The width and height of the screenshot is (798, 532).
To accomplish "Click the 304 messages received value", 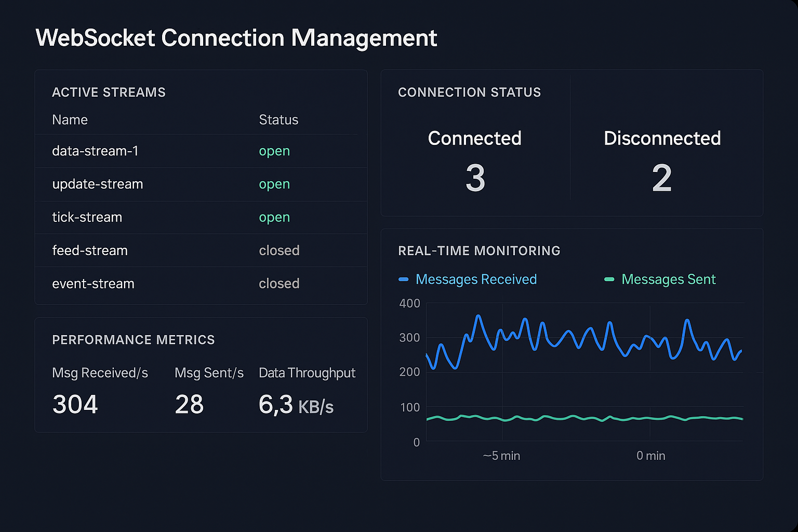I will point(75,405).
